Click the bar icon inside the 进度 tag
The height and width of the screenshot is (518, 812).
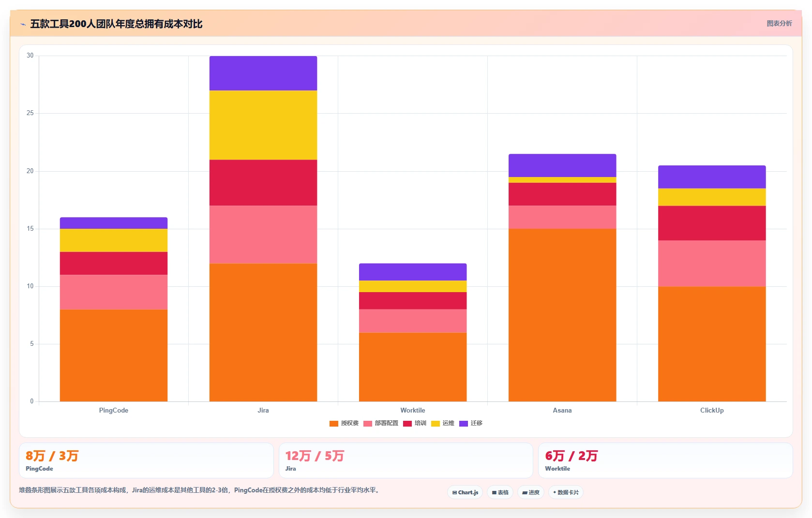(525, 492)
